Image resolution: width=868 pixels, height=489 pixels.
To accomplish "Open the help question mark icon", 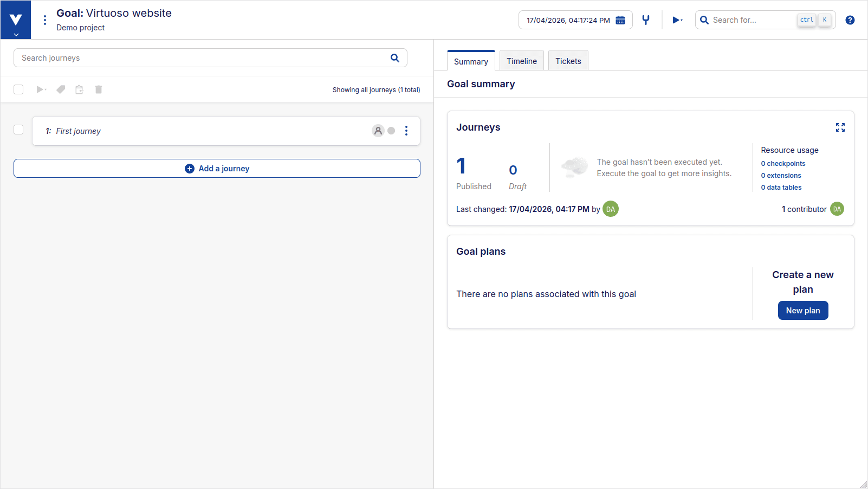I will pyautogui.click(x=850, y=20).
